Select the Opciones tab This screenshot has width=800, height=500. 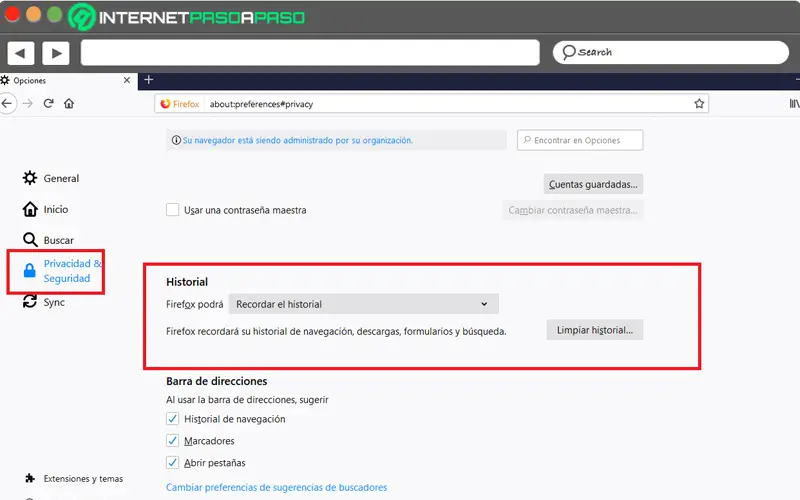(68, 80)
